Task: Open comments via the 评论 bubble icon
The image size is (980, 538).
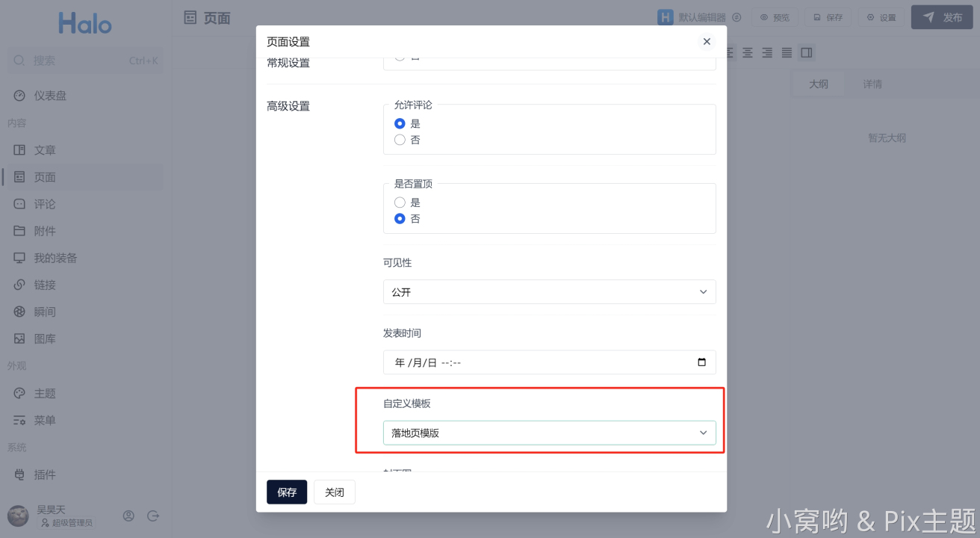Action: 19,204
